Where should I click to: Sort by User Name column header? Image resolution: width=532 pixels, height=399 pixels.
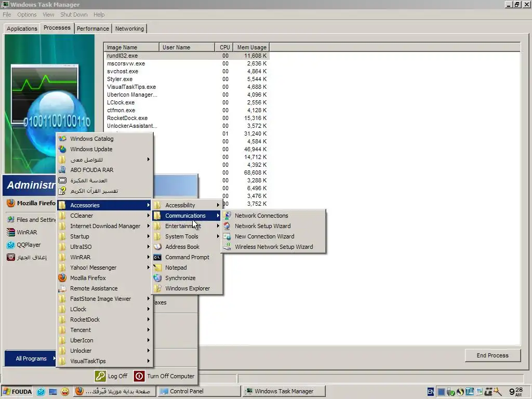[x=187, y=47]
